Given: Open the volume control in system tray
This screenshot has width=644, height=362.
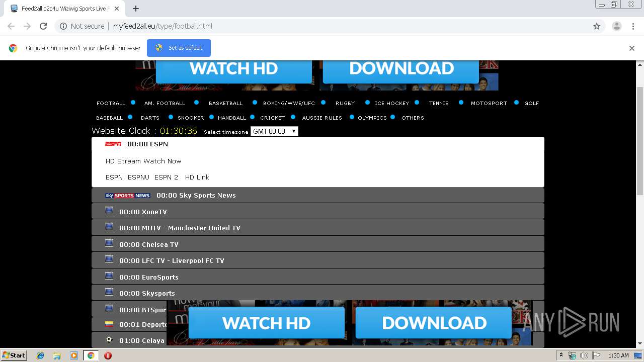Looking at the screenshot, I should 584,355.
